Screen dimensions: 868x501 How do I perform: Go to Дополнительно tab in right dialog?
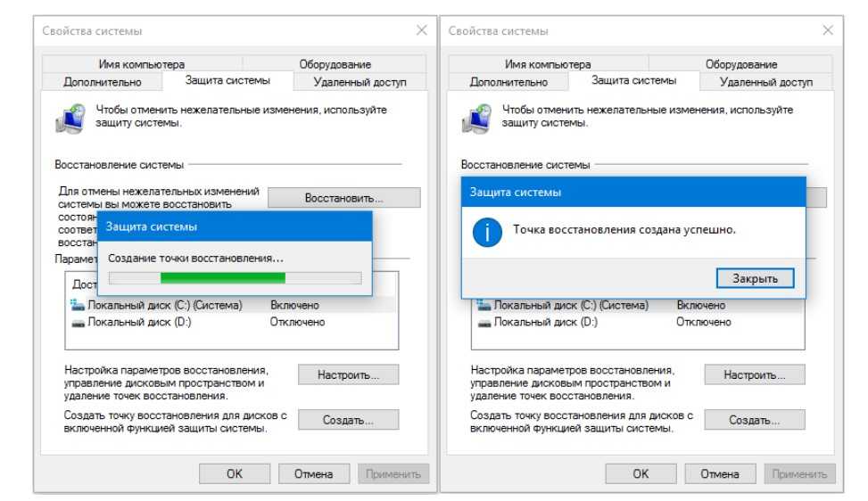(x=508, y=82)
